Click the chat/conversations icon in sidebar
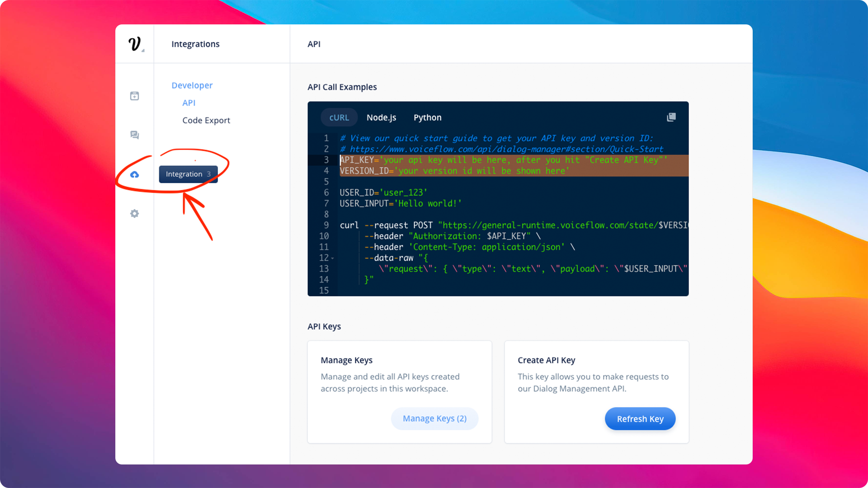Image resolution: width=868 pixels, height=488 pixels. [135, 135]
